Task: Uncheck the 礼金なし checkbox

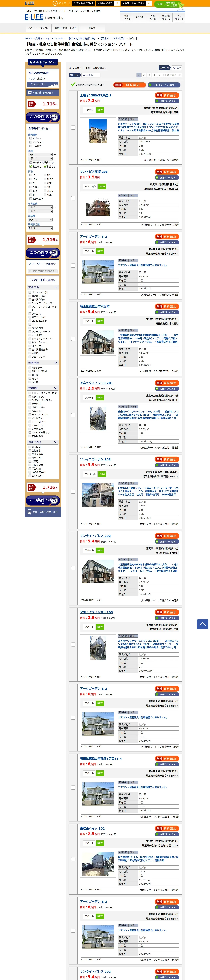Action: pos(45,166)
